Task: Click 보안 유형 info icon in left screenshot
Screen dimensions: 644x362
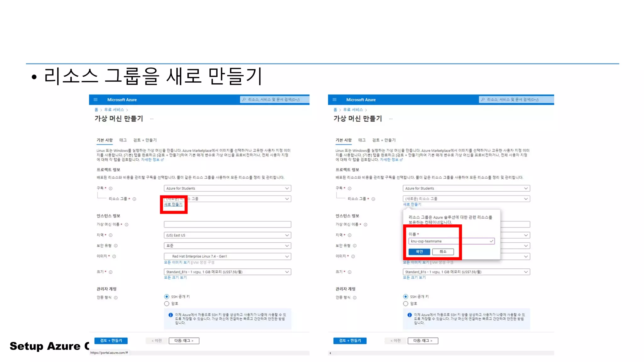Action: (116, 246)
